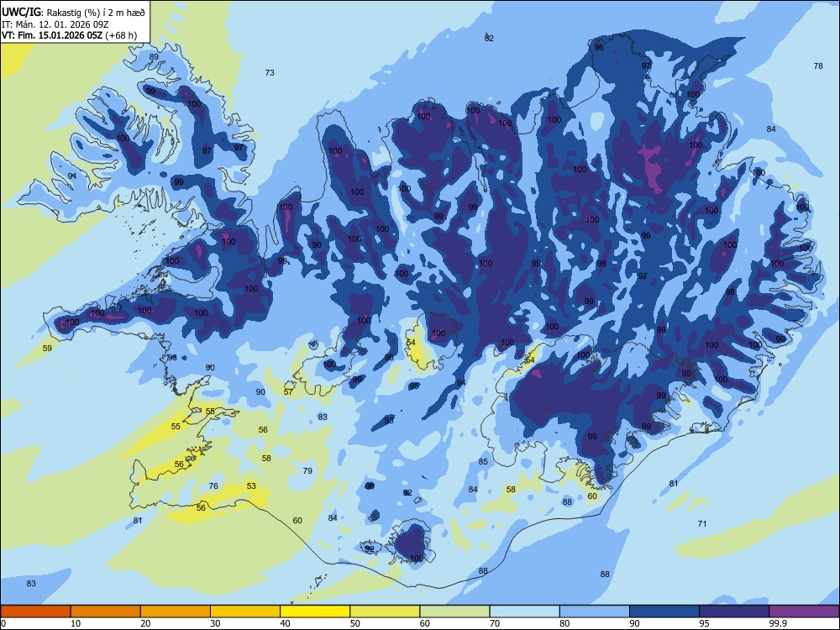The height and width of the screenshot is (630, 840).
Task: Click the map humidity value '76'
Action: (x=213, y=486)
